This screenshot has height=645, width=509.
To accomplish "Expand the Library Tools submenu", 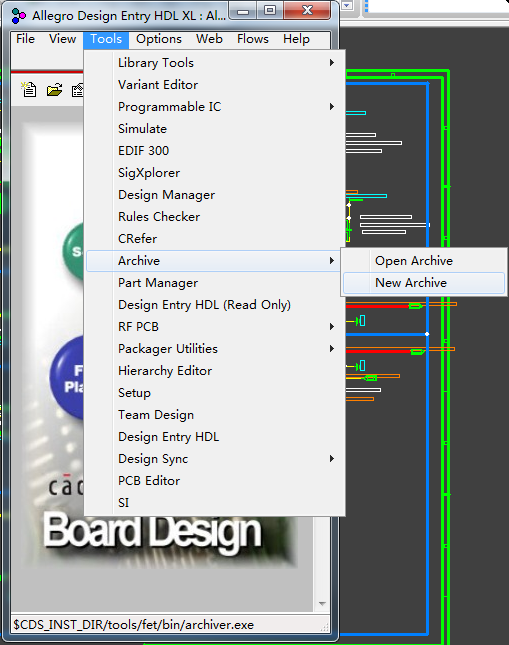I will pyautogui.click(x=214, y=63).
